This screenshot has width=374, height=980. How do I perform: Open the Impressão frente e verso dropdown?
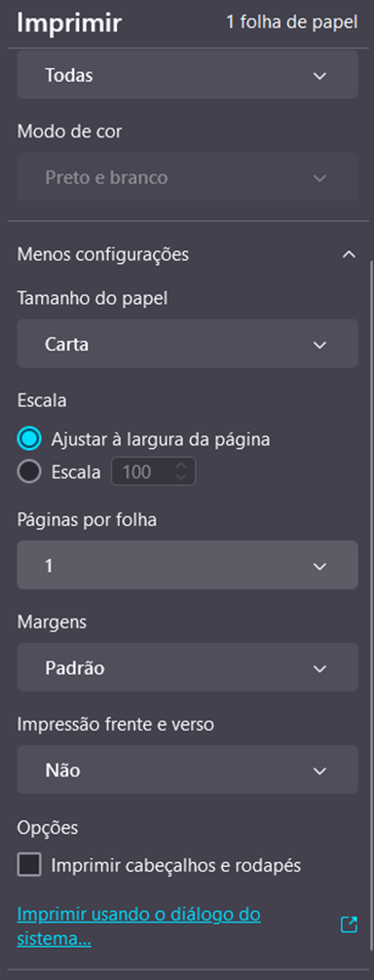click(x=187, y=770)
